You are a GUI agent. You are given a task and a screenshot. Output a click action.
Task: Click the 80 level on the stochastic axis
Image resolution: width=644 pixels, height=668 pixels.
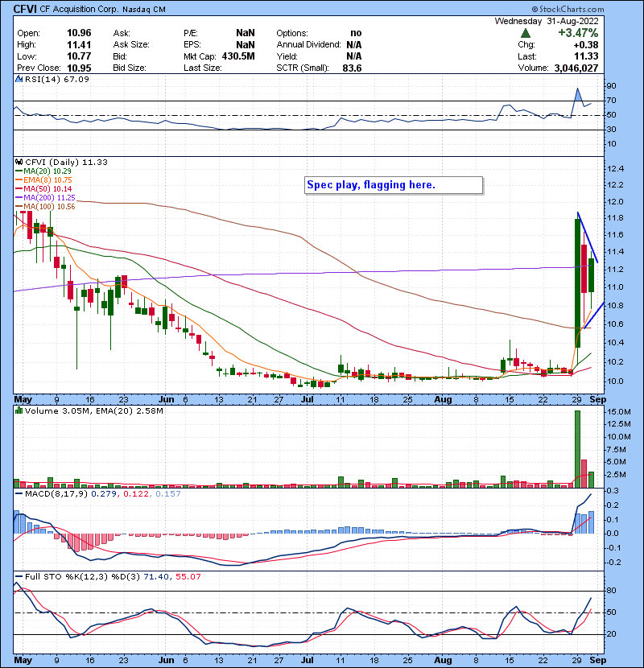pos(611,591)
